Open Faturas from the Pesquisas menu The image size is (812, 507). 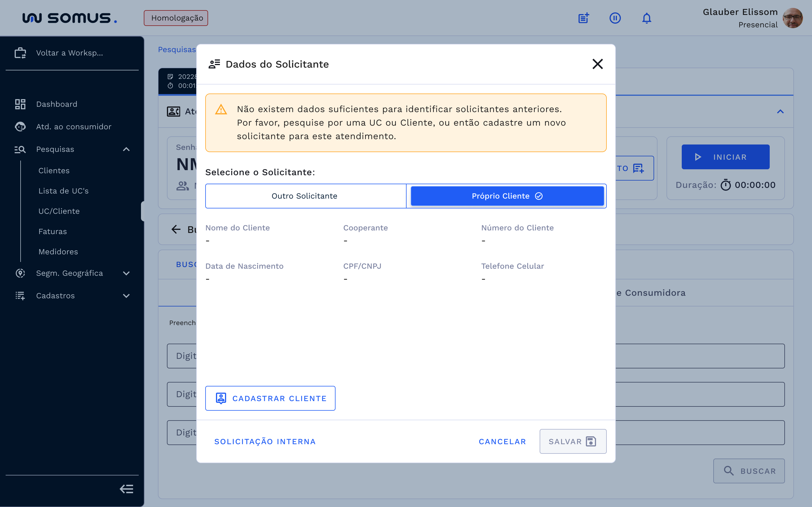point(52,231)
